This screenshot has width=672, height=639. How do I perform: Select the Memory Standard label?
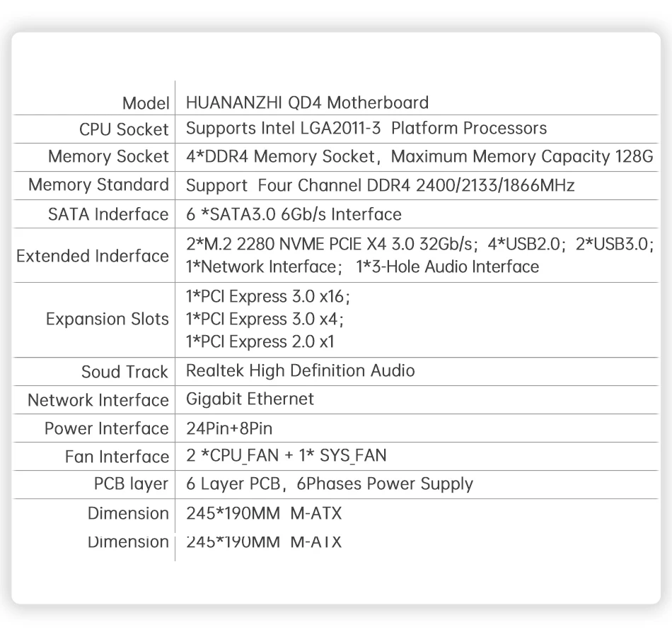tap(98, 185)
